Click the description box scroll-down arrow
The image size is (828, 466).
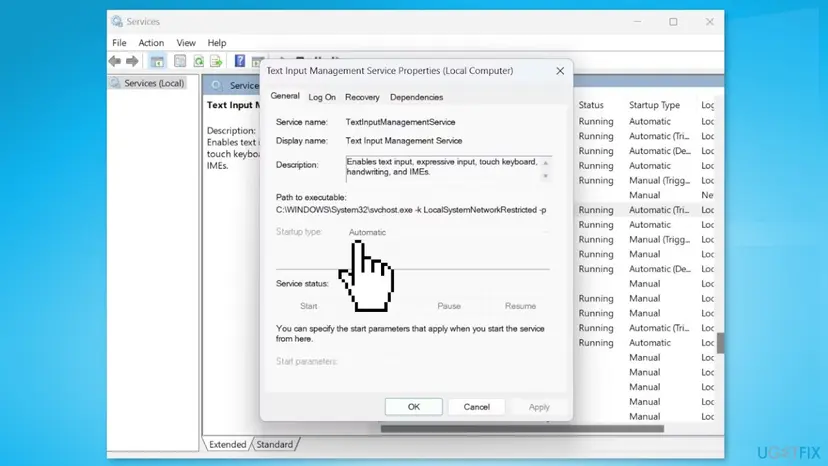click(545, 176)
